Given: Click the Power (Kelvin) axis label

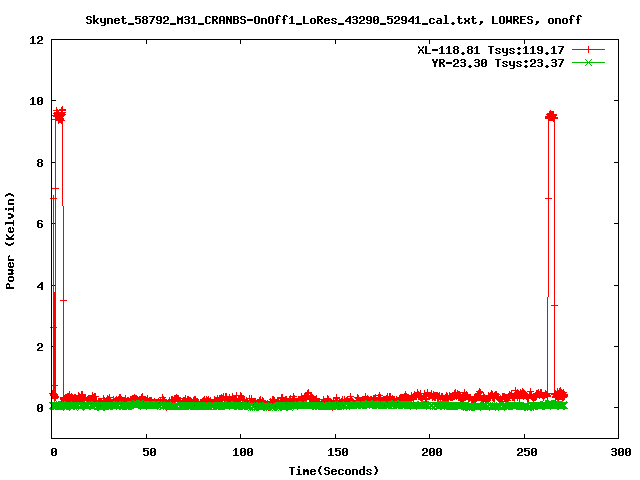Looking at the screenshot, I should (x=10, y=241).
